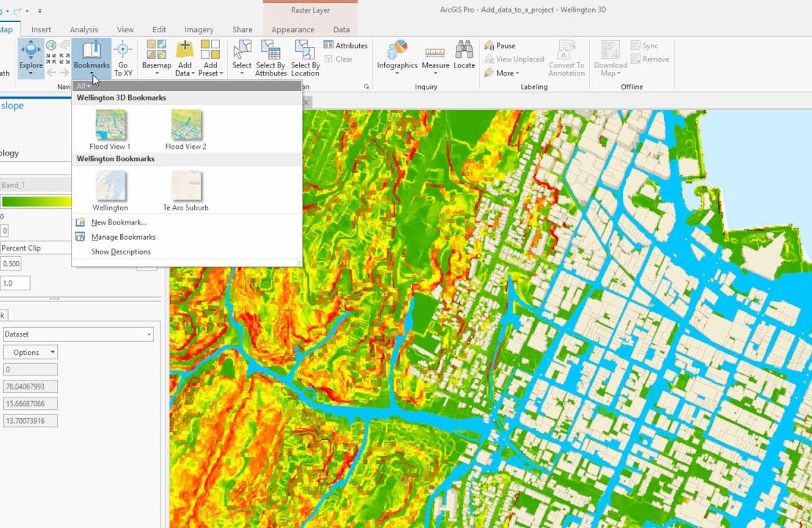Switch to the Imagery ribbon tab
Image resolution: width=812 pixels, height=528 pixels.
pos(199,29)
